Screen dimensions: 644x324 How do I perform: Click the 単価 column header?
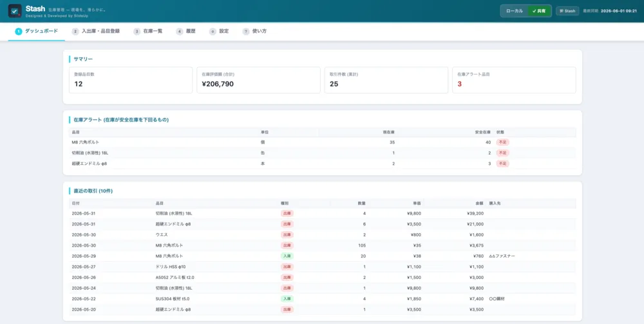(417, 204)
